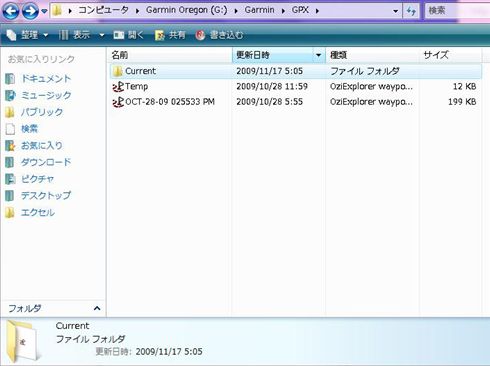Select コンピュータ in the address breadcrumb
Image resolution: width=490 pixels, height=366 pixels.
pos(103,10)
